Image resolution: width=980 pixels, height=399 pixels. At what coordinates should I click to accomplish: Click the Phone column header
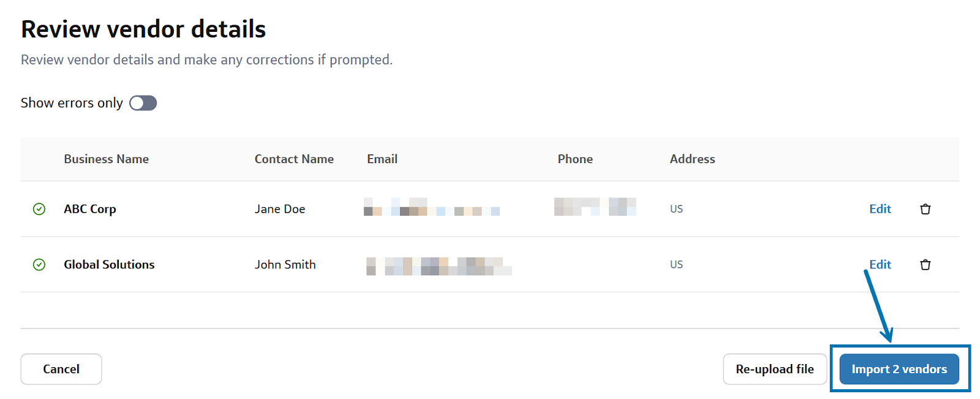point(575,159)
